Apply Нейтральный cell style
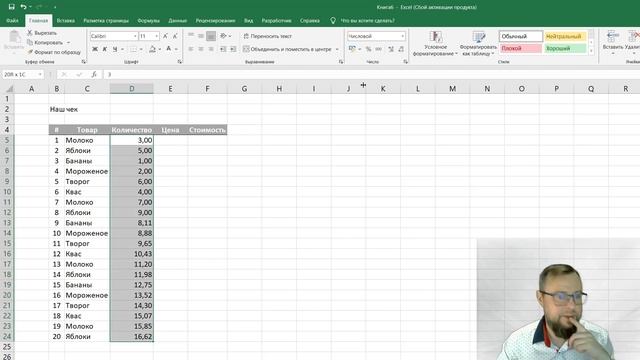Screen dimensions: 640x360 (x=565, y=36)
